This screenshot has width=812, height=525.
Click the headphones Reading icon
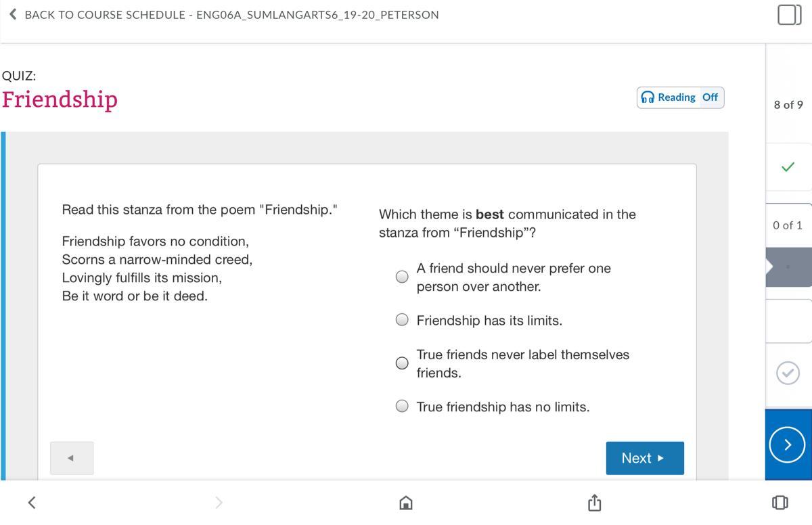pyautogui.click(x=648, y=97)
